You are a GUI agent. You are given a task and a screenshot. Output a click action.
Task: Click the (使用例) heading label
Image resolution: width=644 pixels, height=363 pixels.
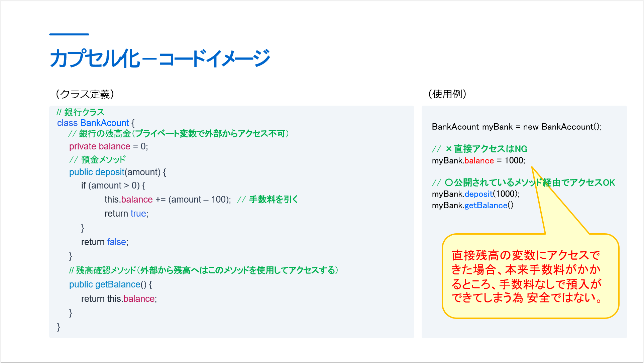pos(447,94)
